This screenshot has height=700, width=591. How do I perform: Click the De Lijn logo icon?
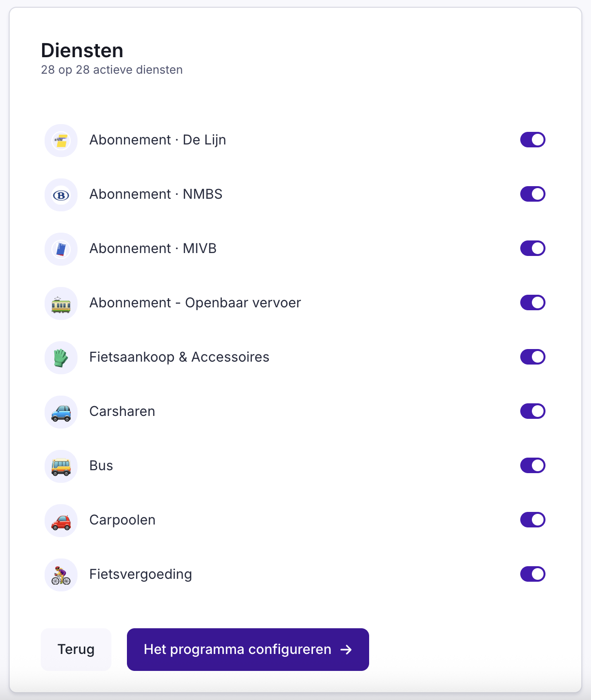(x=61, y=141)
